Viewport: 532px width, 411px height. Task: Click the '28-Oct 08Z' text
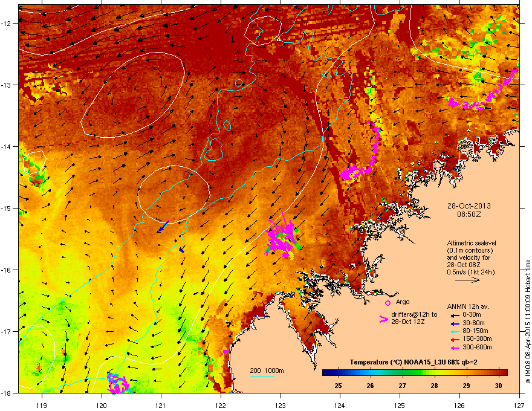(464, 265)
